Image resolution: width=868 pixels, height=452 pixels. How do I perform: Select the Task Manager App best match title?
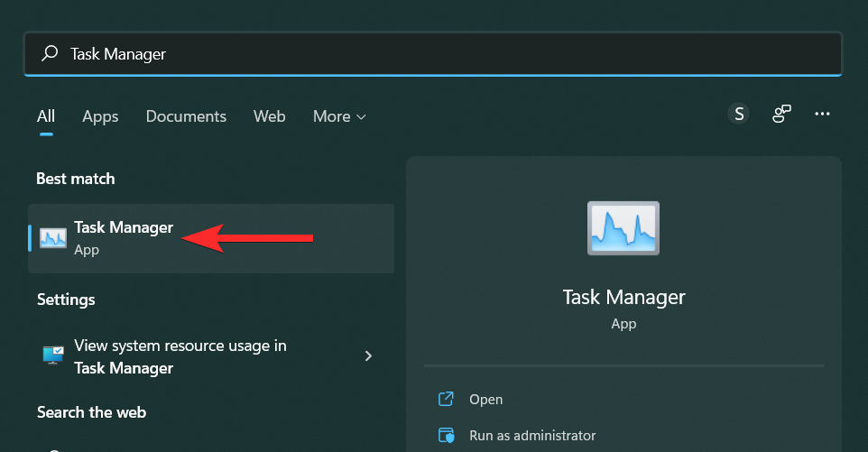(124, 227)
